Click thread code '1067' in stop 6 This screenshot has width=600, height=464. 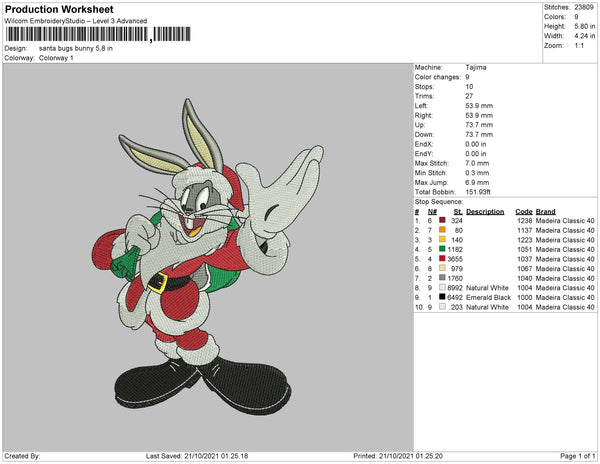[x=525, y=269]
